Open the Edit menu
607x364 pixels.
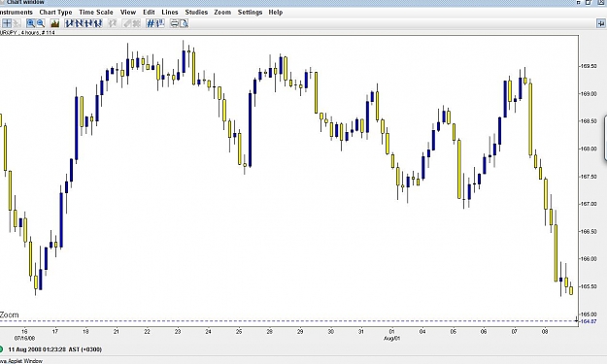click(149, 13)
